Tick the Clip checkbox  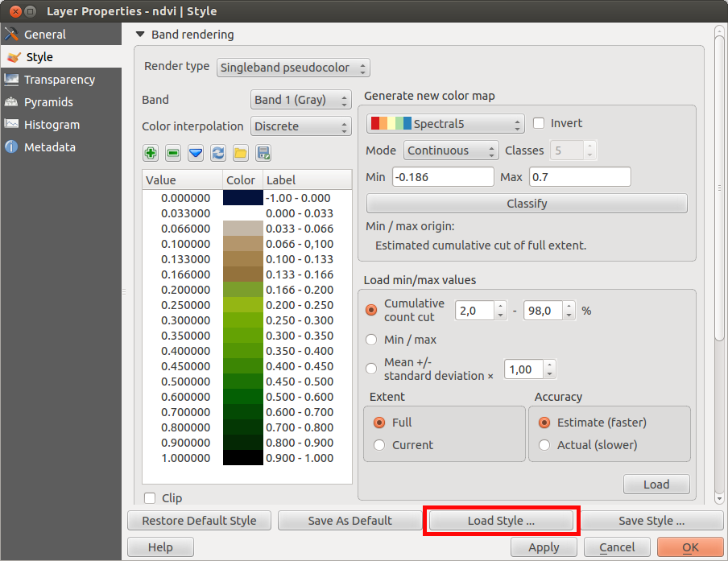tap(150, 498)
